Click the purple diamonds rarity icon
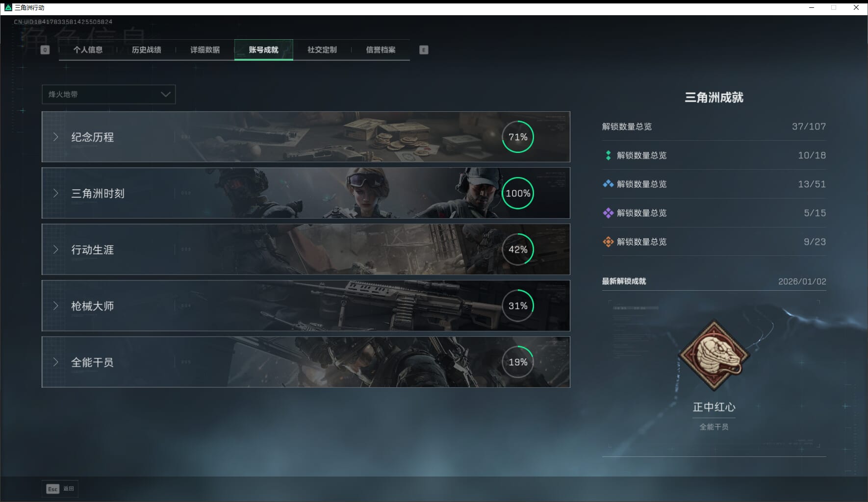The width and height of the screenshot is (868, 502). click(608, 213)
